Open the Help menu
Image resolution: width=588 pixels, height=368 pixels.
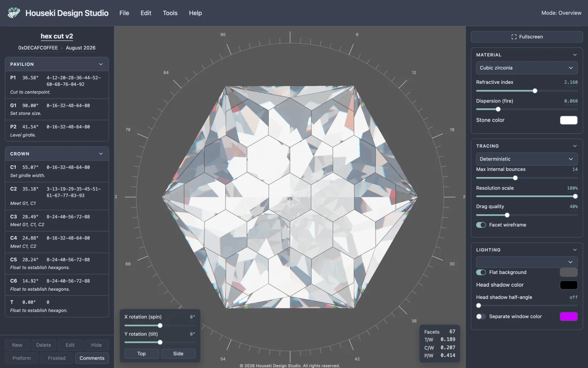tap(196, 13)
